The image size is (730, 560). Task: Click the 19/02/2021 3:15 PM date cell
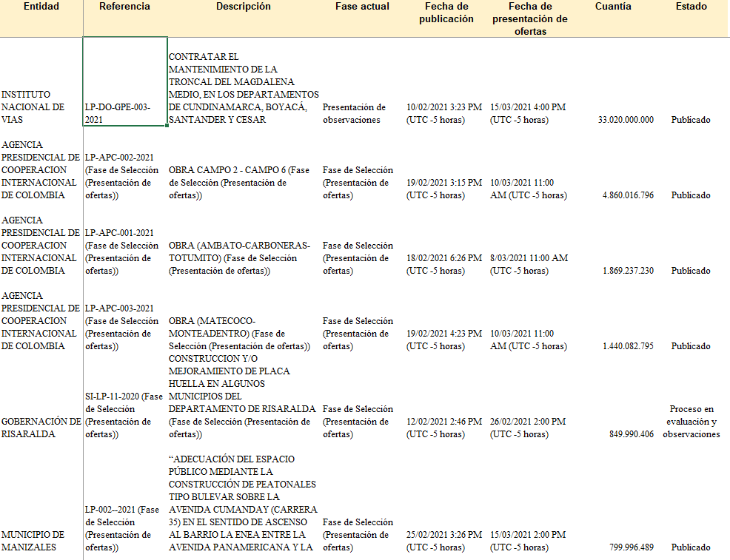(443, 189)
